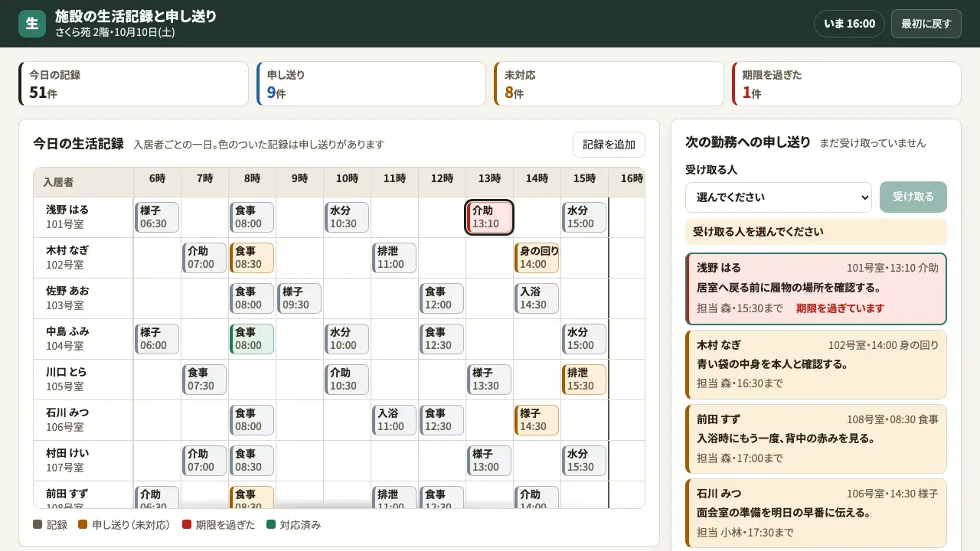Open 川口 とら 食事 07:30 record

[204, 380]
